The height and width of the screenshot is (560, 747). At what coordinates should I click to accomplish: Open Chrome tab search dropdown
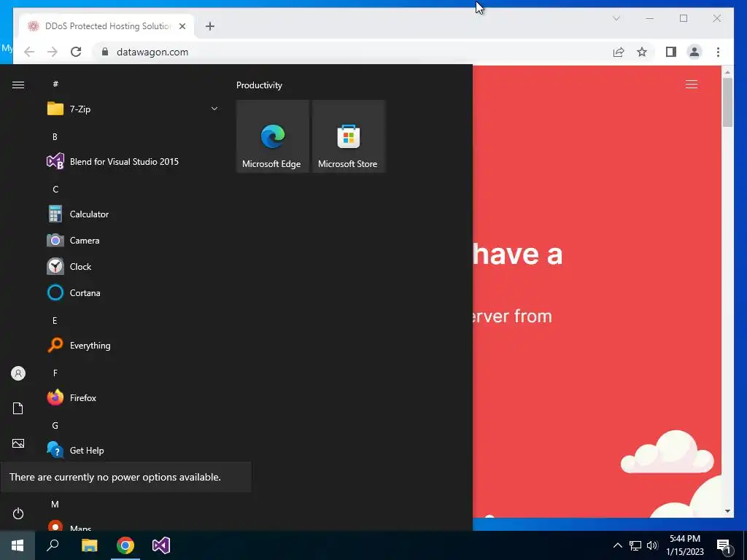pyautogui.click(x=616, y=18)
